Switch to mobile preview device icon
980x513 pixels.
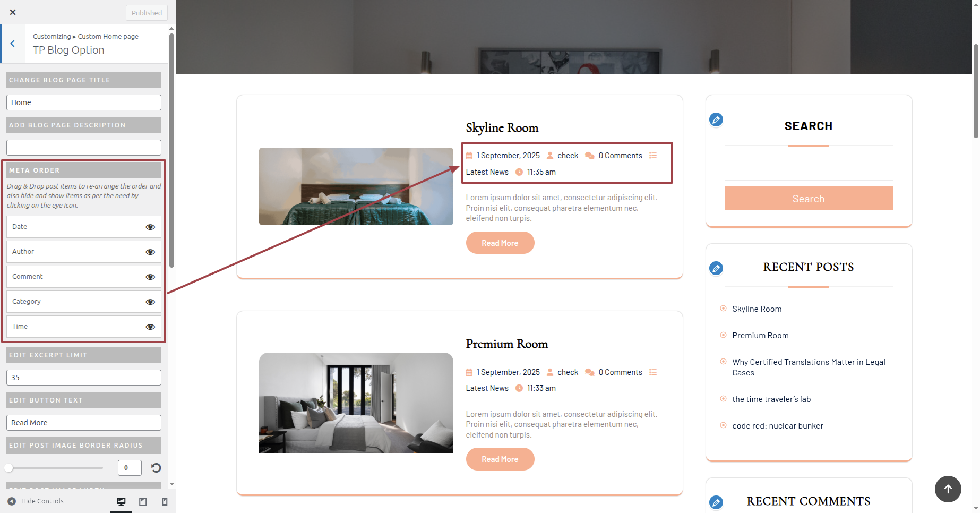[165, 502]
